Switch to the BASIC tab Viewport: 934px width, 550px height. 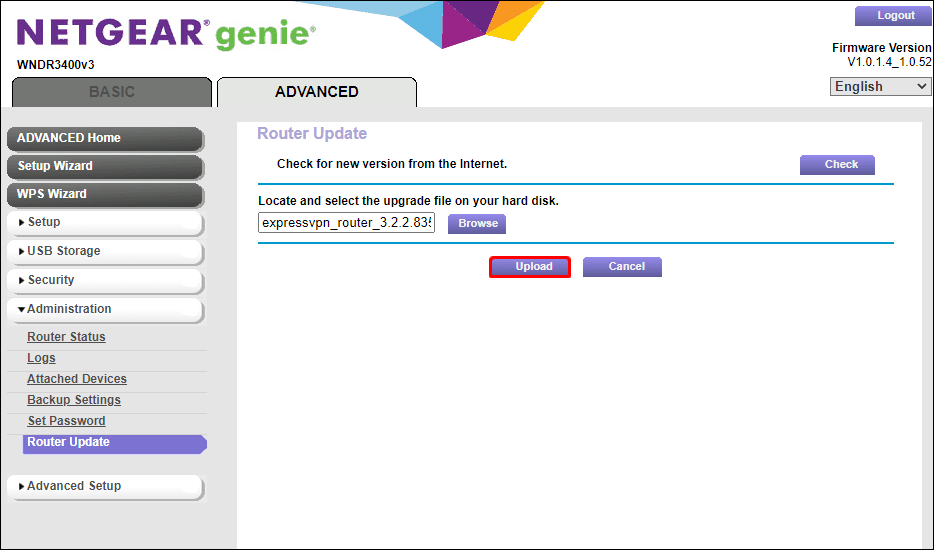tap(112, 92)
